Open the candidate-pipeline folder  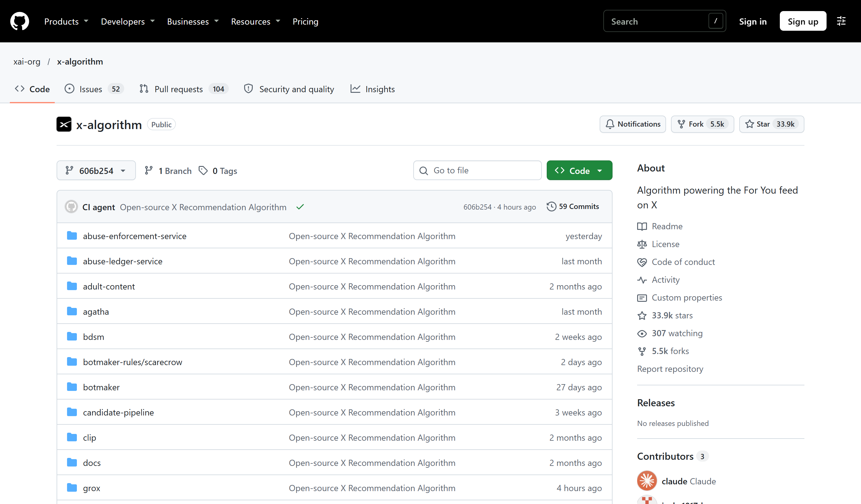click(x=118, y=412)
